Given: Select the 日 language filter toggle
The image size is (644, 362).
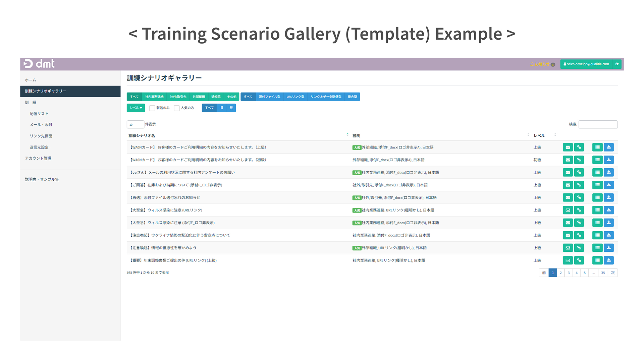Looking at the screenshot, I should [222, 108].
